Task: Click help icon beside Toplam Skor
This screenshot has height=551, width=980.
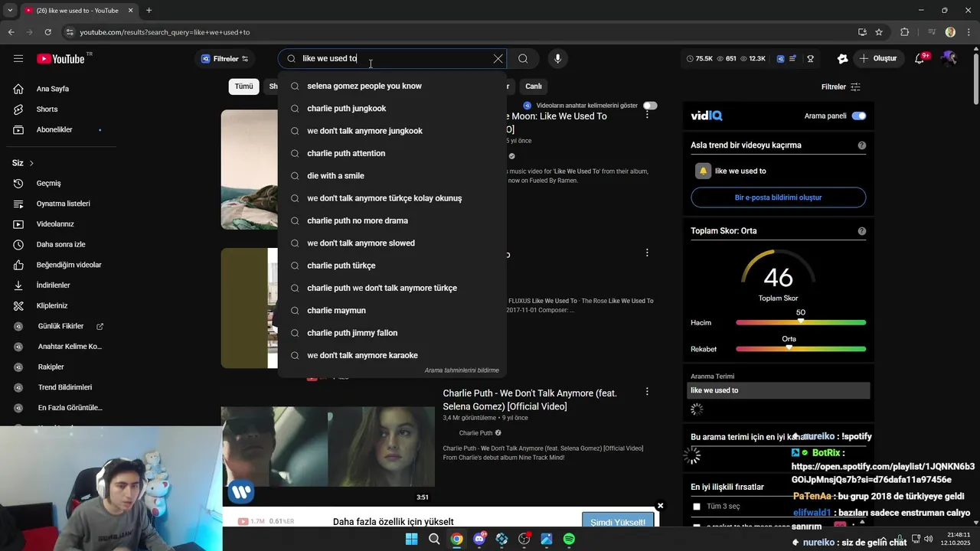Action: pyautogui.click(x=862, y=231)
